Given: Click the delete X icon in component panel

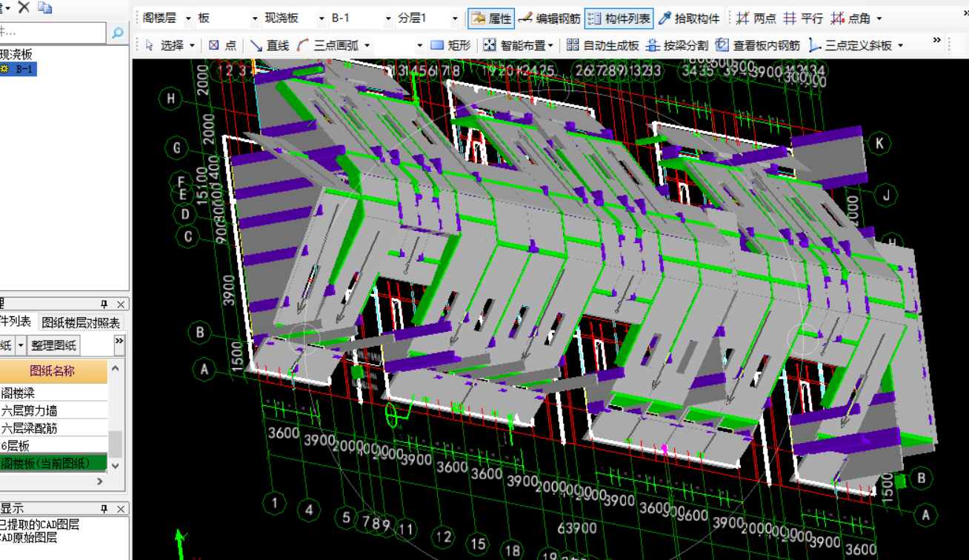Looking at the screenshot, I should point(24,7).
